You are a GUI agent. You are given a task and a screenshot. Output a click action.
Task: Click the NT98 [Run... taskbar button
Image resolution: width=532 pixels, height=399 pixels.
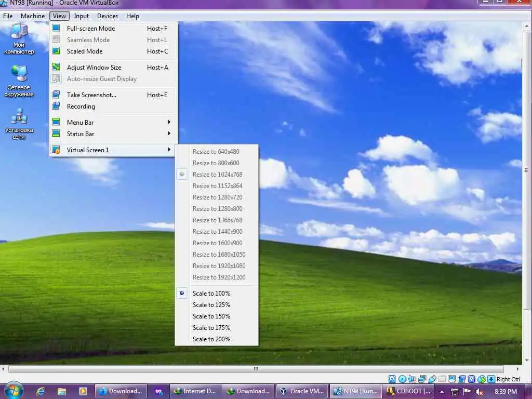tap(355, 391)
